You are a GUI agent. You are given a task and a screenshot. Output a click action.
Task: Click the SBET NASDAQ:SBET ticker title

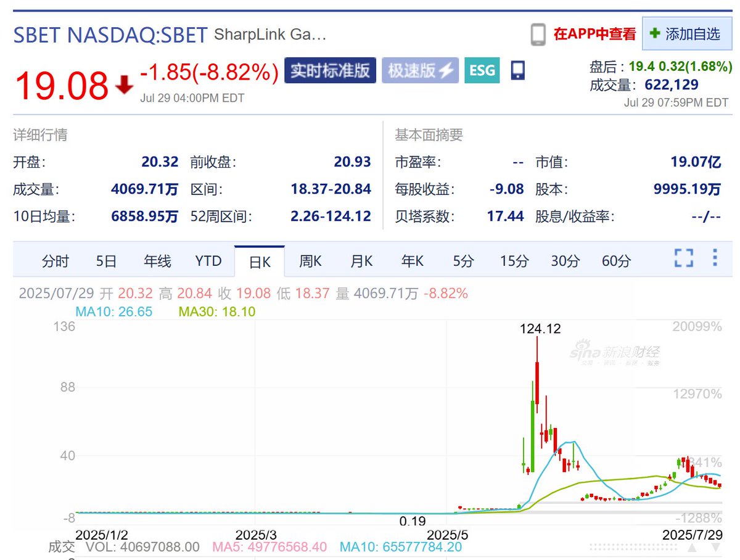[x=110, y=35]
